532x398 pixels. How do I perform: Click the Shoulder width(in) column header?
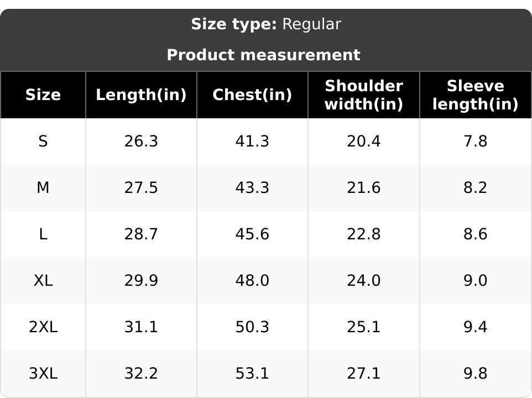364,95
